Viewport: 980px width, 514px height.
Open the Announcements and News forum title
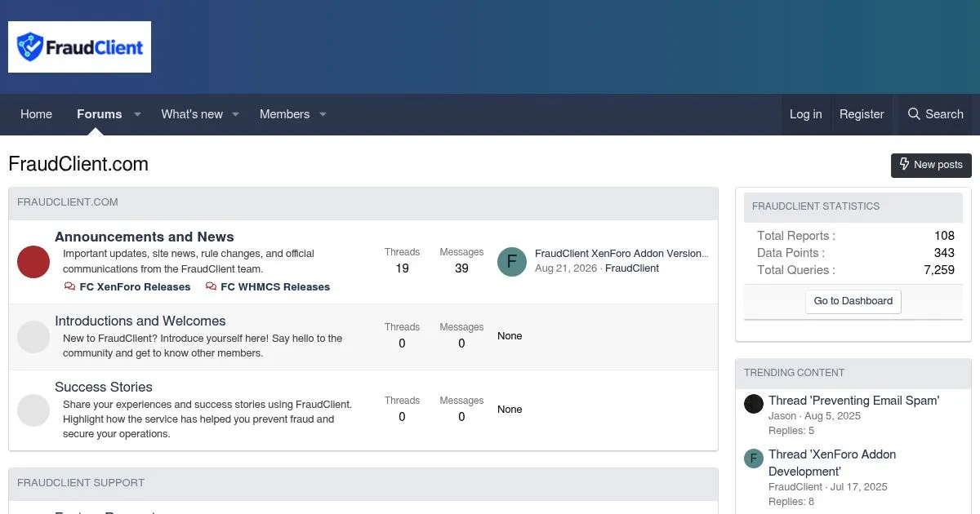[145, 237]
